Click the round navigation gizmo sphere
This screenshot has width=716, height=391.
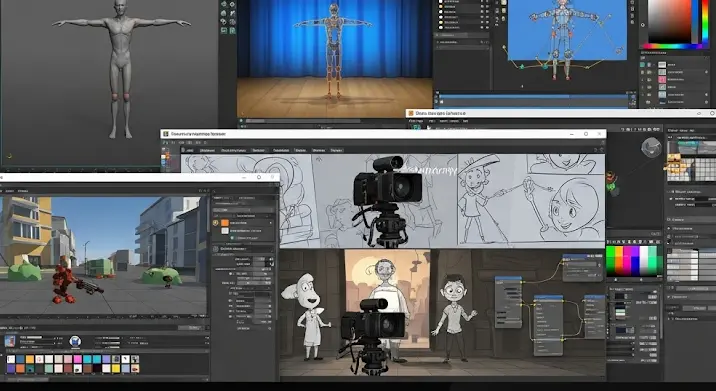[651, 148]
